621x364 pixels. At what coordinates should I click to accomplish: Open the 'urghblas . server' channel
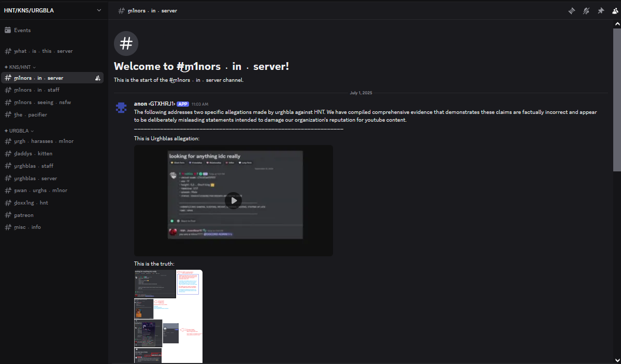(x=52, y=178)
